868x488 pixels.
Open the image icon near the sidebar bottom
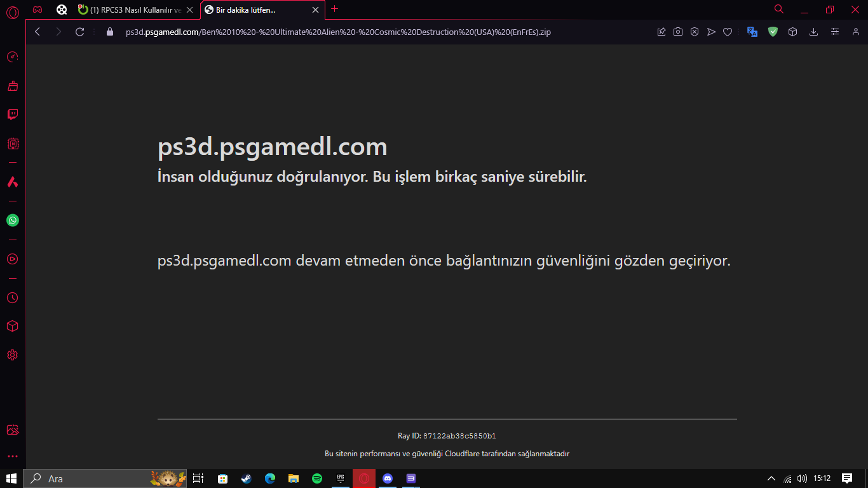(x=12, y=430)
